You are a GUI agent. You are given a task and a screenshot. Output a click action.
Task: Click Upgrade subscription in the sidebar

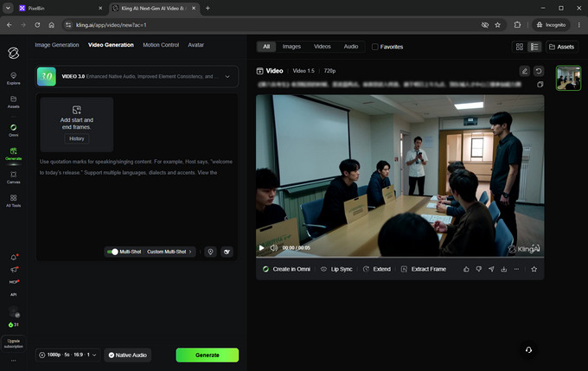click(14, 343)
